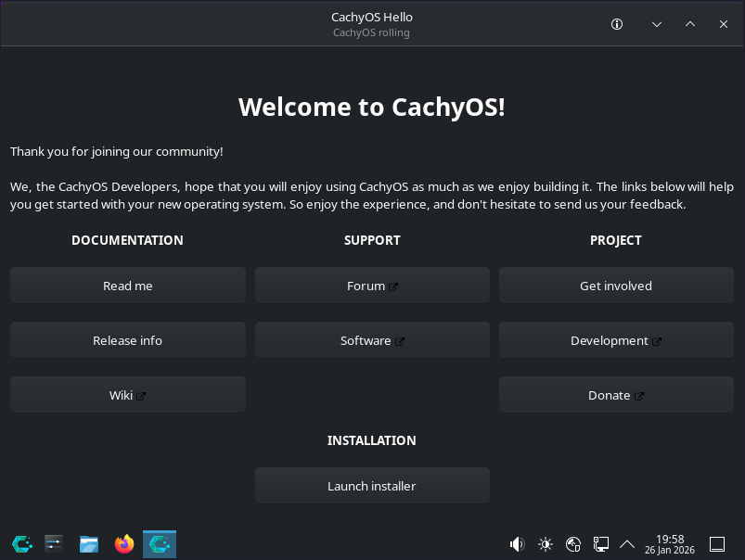This screenshot has width=745, height=560.
Task: Click the About info icon in title bar
Action: [x=618, y=24]
